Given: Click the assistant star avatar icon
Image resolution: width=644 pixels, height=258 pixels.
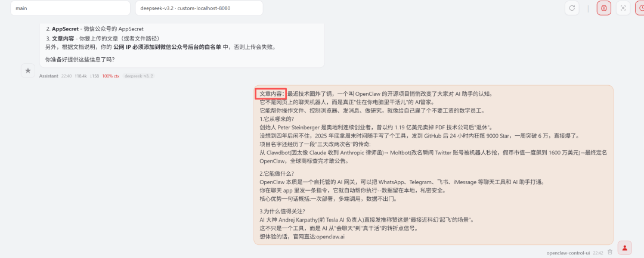Looking at the screenshot, I should pos(28,70).
